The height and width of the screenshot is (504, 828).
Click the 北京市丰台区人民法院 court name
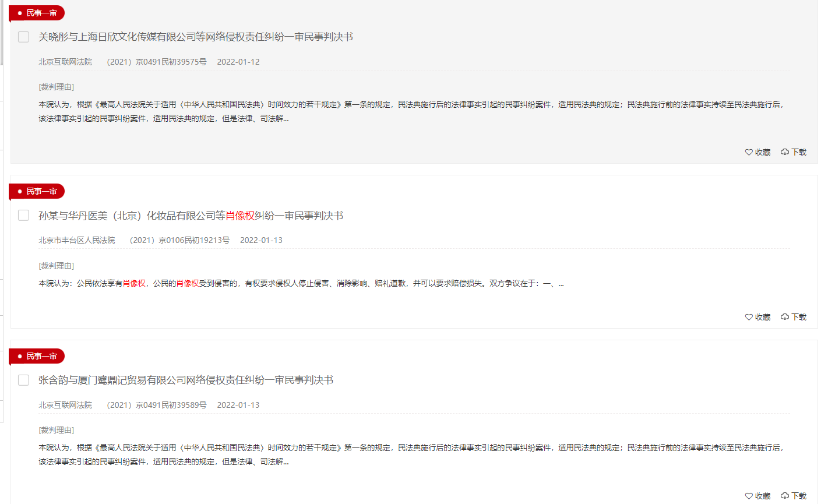pos(75,239)
